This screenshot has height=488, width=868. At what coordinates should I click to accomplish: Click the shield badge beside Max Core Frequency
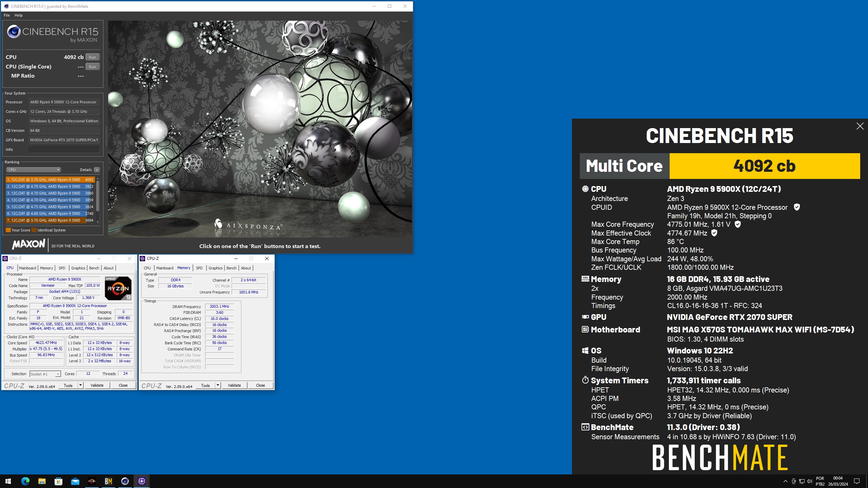[x=737, y=224]
